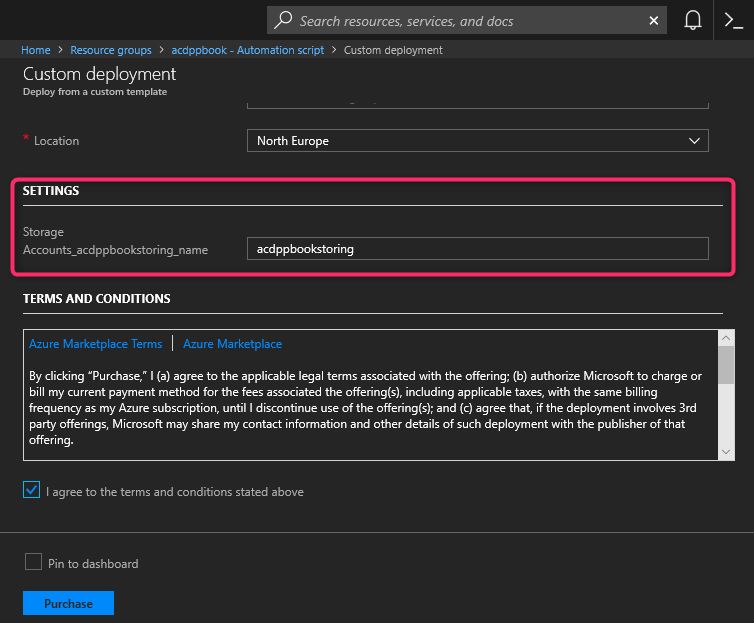Select the Custom deployment breadcrumb item

pyautogui.click(x=392, y=50)
